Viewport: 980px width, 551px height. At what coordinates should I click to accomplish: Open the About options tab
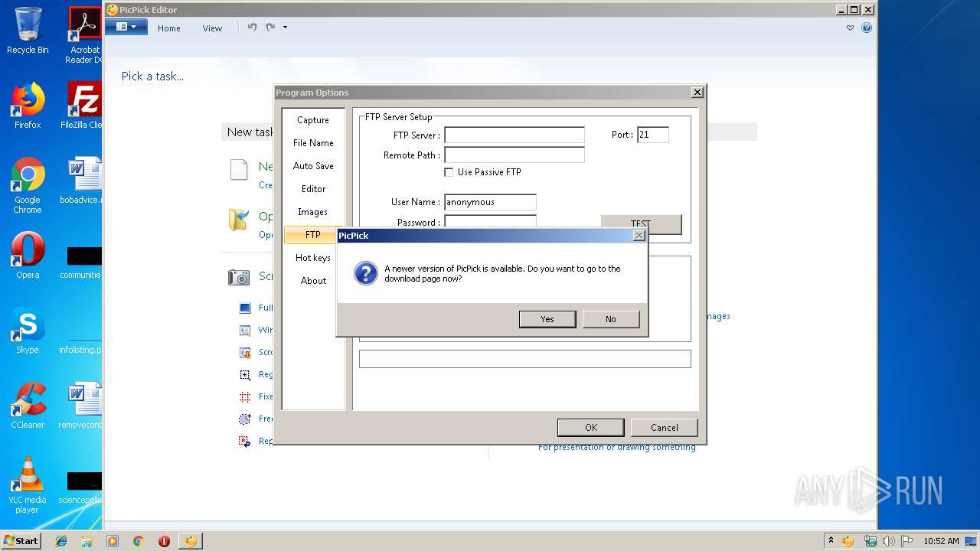click(x=313, y=281)
